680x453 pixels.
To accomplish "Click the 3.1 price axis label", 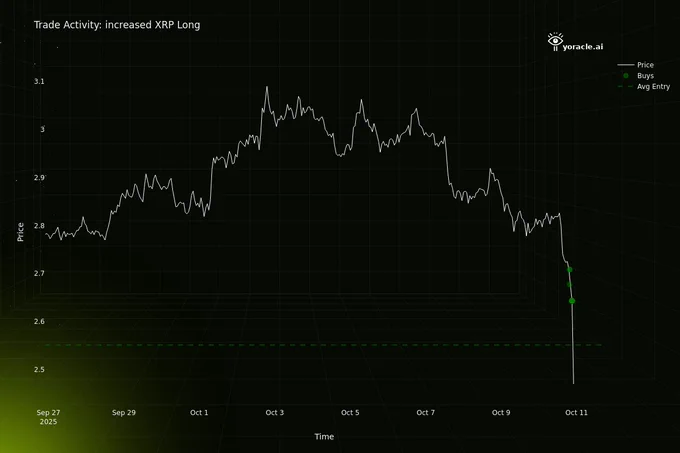I will (x=39, y=81).
